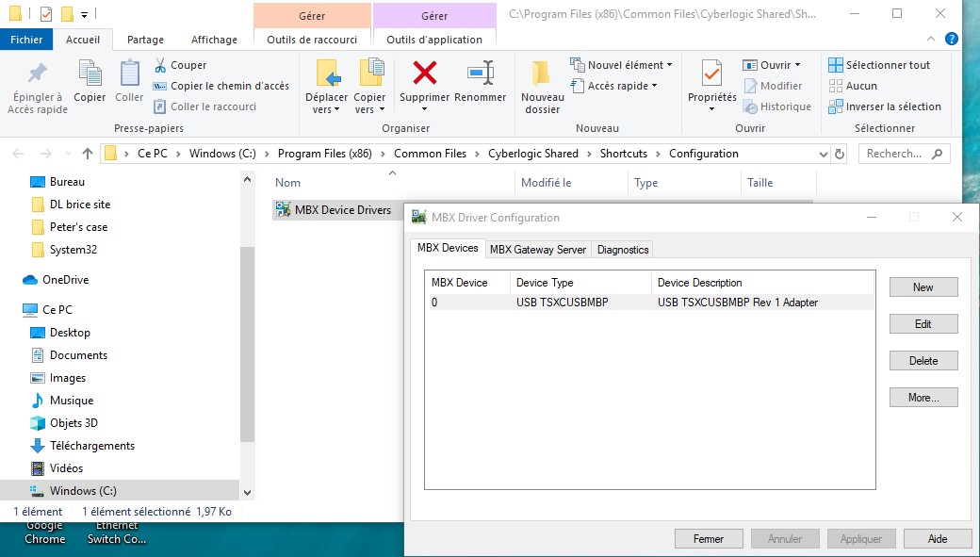Refresh the Configuration folder view
The image size is (980, 557).
[x=840, y=154]
